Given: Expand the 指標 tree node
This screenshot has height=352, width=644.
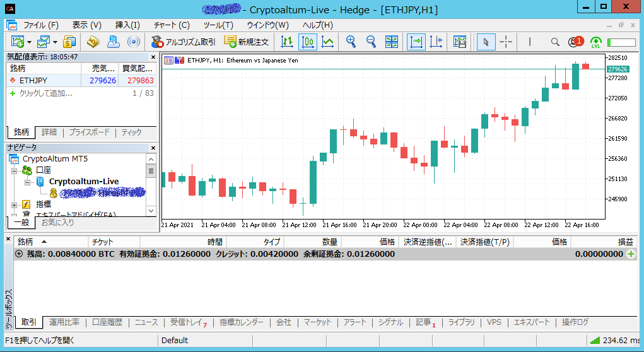Looking at the screenshot, I should tap(14, 204).
